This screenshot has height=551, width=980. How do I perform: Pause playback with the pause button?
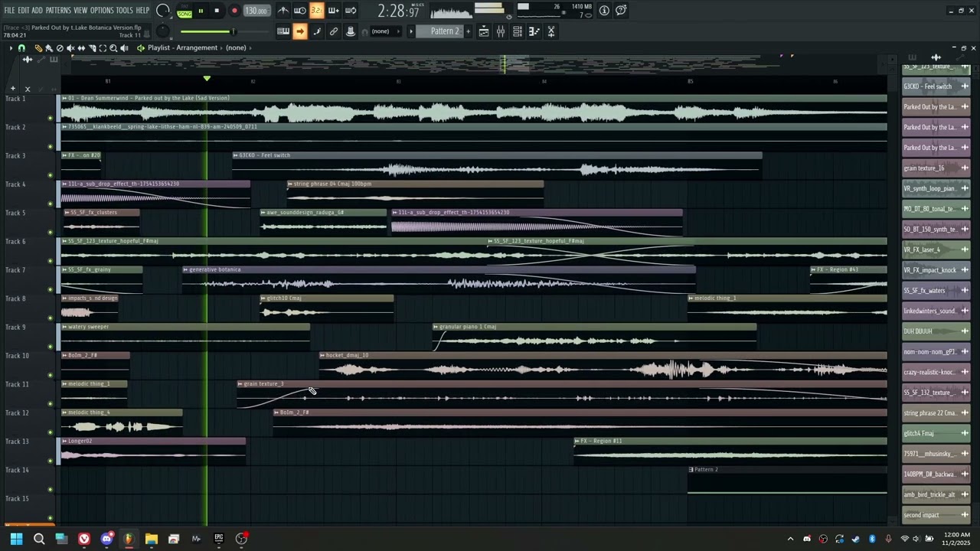[x=201, y=11]
